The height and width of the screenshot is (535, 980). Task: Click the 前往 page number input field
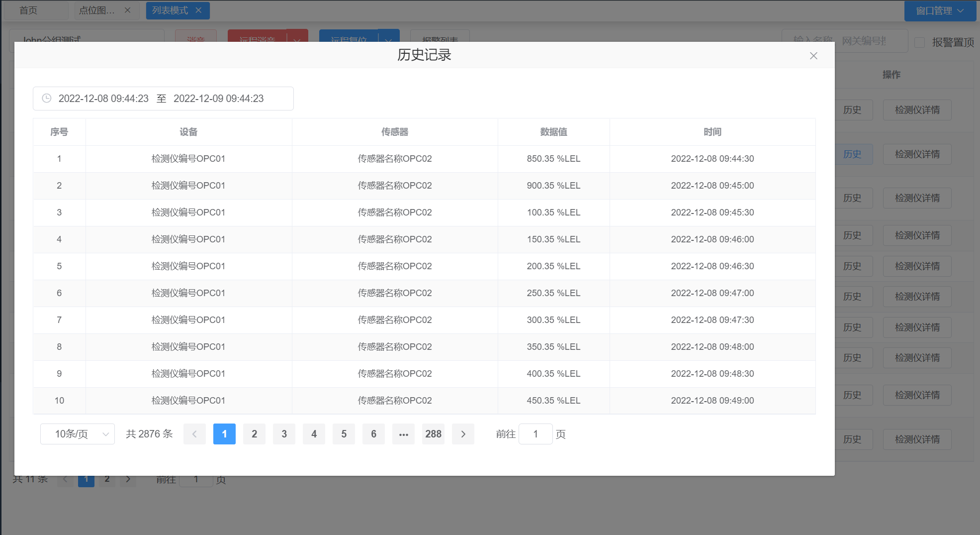click(535, 434)
